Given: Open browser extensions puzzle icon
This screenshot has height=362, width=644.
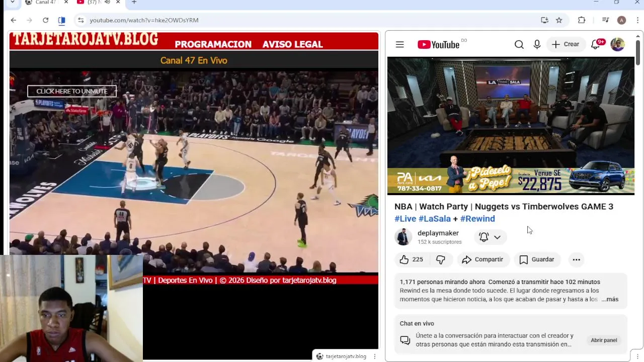Looking at the screenshot, I should 582,20.
